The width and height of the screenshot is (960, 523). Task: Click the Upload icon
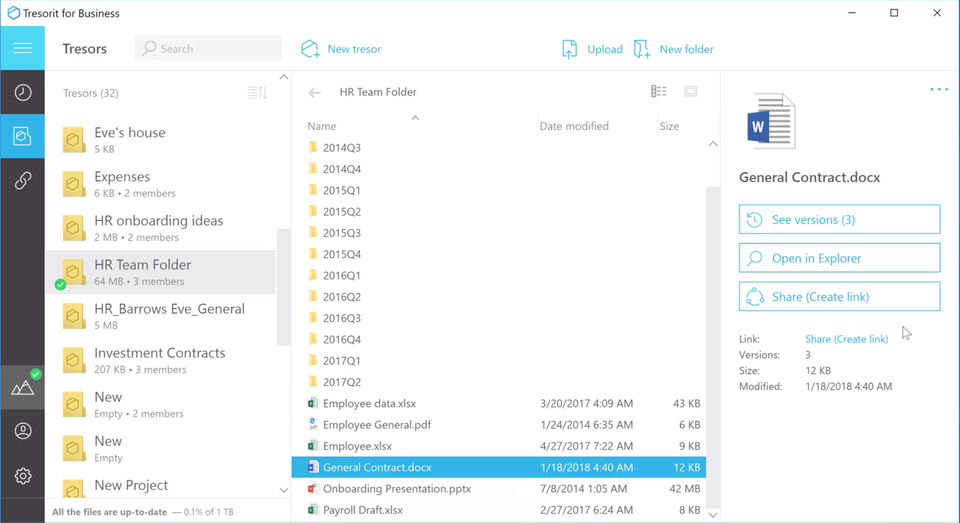[569, 49]
